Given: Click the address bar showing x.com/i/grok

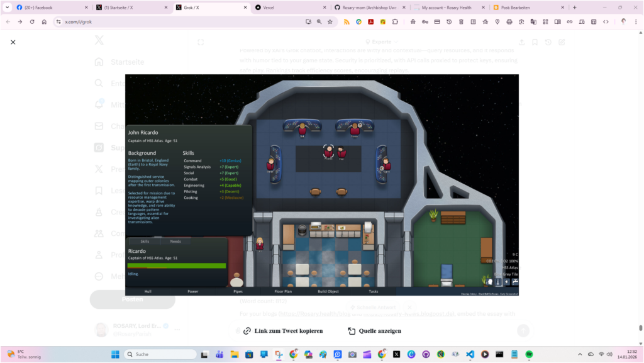Looking at the screenshot, I should pos(176,21).
